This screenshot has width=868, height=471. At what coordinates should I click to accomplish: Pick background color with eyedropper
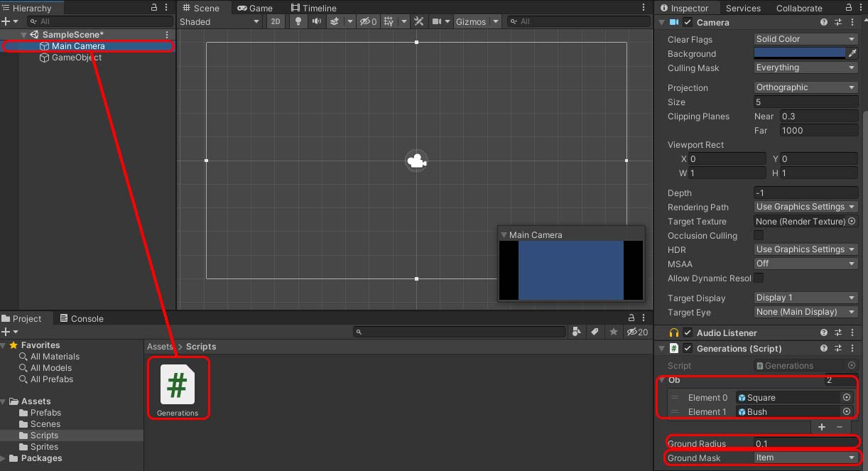click(x=852, y=53)
